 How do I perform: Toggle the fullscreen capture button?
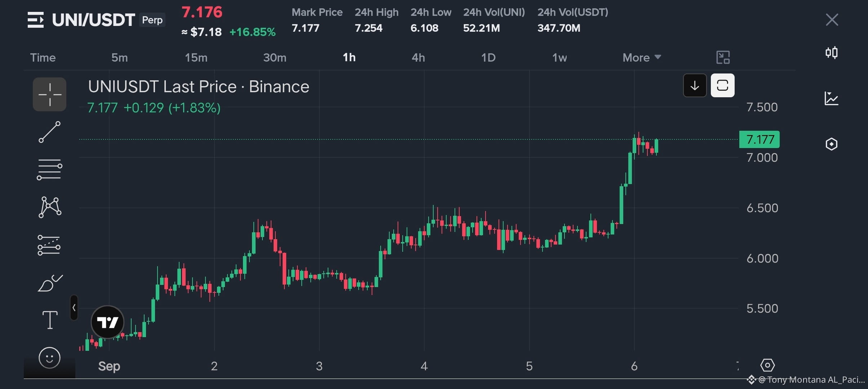(722, 85)
